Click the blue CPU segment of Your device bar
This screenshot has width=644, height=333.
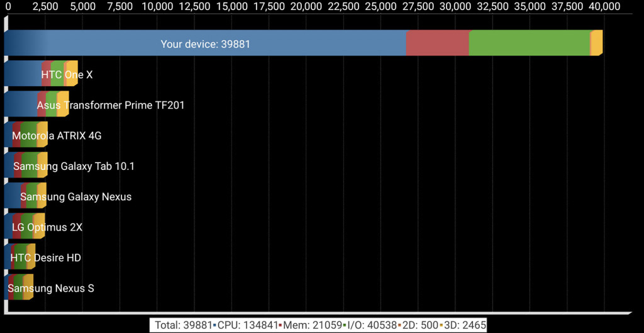click(x=205, y=43)
